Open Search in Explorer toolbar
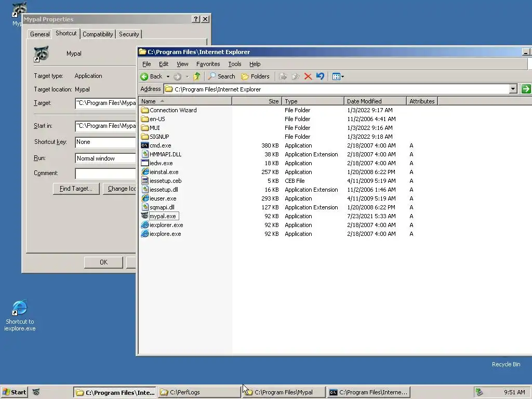The width and height of the screenshot is (532, 399). 221,76
